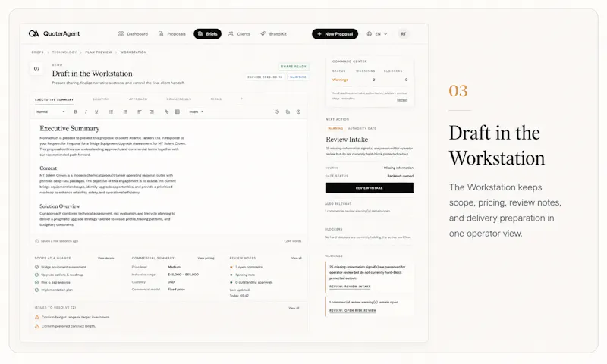Go to Plan Preview breadcrumb
The image size is (607, 364).
[99, 52]
